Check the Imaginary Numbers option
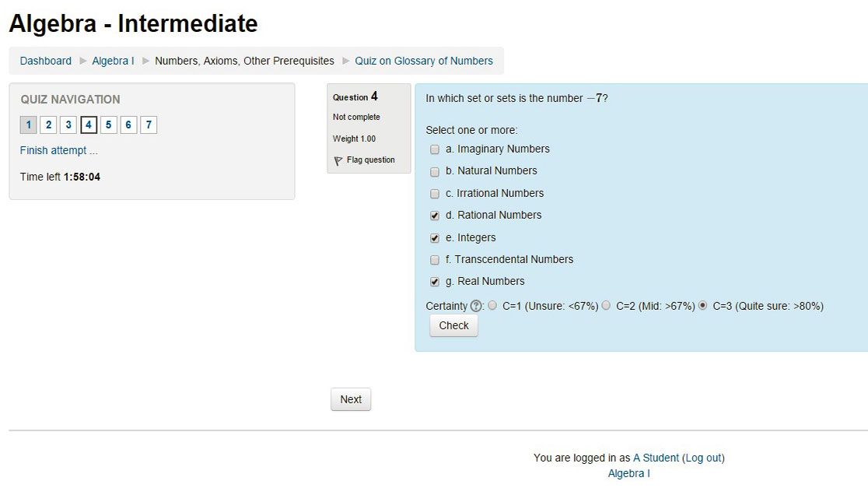Image resolution: width=868 pixels, height=488 pixels. [x=434, y=149]
